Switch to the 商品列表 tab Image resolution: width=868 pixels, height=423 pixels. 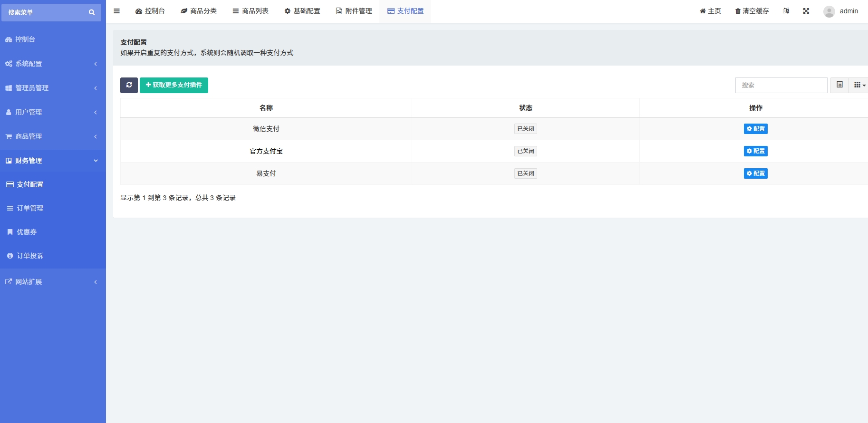point(251,11)
